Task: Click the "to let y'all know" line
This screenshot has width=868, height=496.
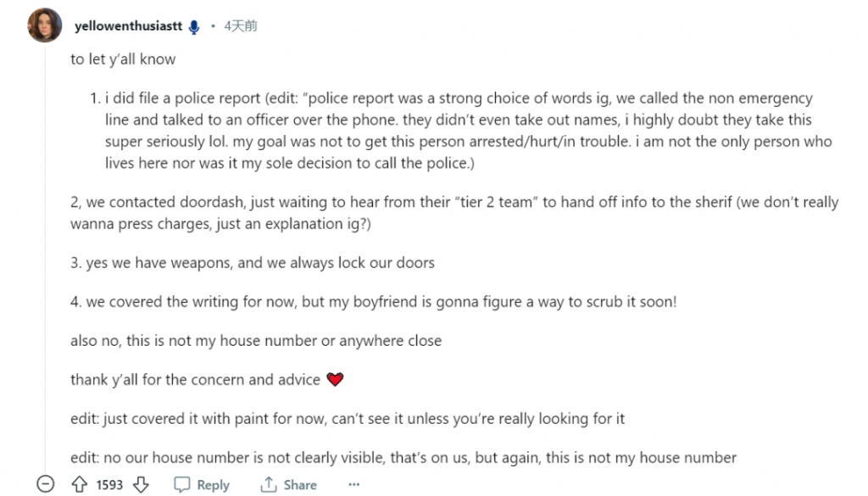Action: point(123,59)
